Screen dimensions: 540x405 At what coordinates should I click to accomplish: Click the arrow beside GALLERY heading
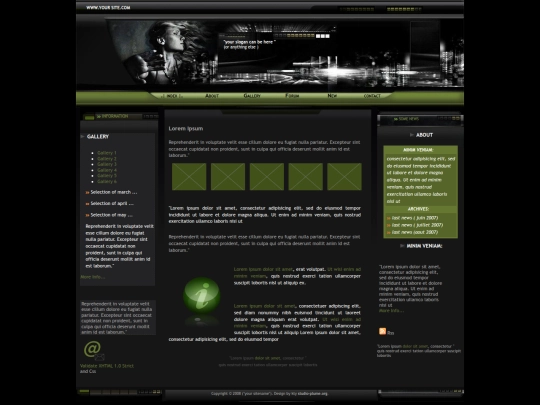pyautogui.click(x=83, y=136)
